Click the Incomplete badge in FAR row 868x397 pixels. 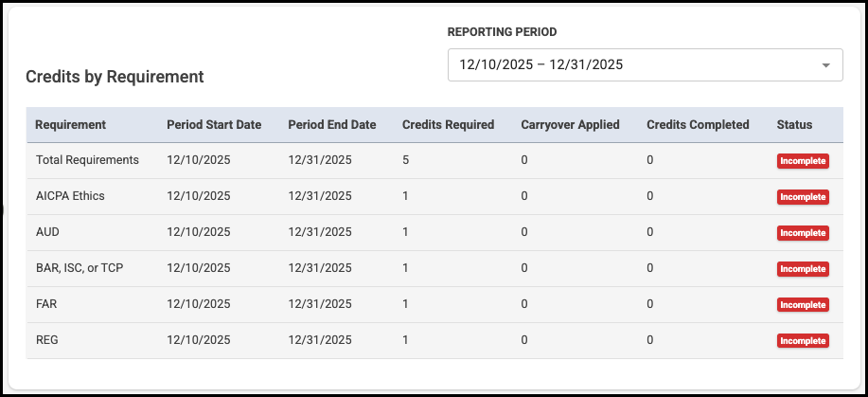803,305
